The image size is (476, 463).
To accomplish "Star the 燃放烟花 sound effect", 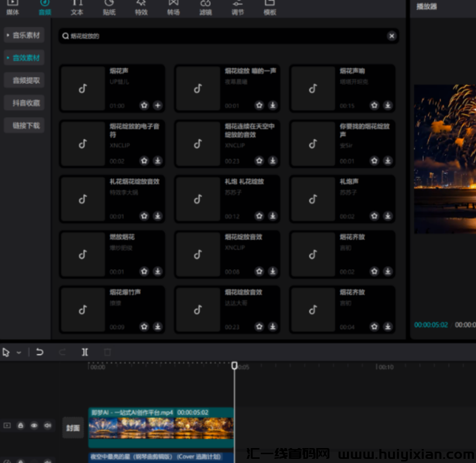I will 144,271.
